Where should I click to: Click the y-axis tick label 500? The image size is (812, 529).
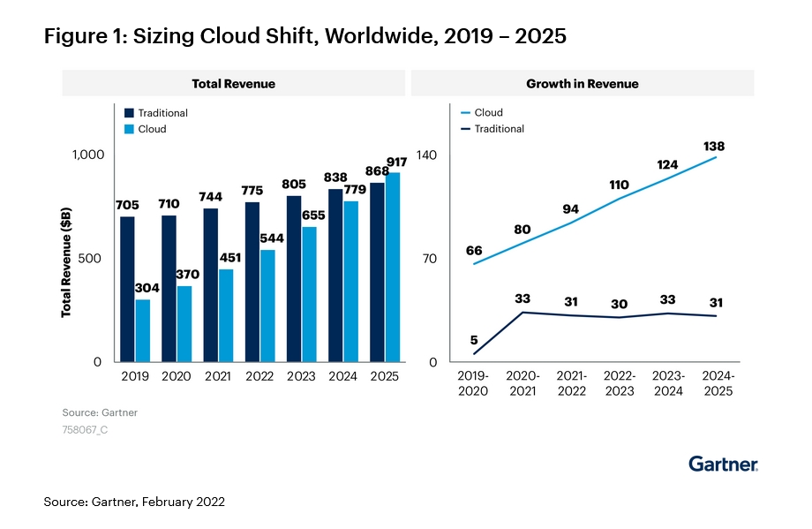click(x=89, y=259)
